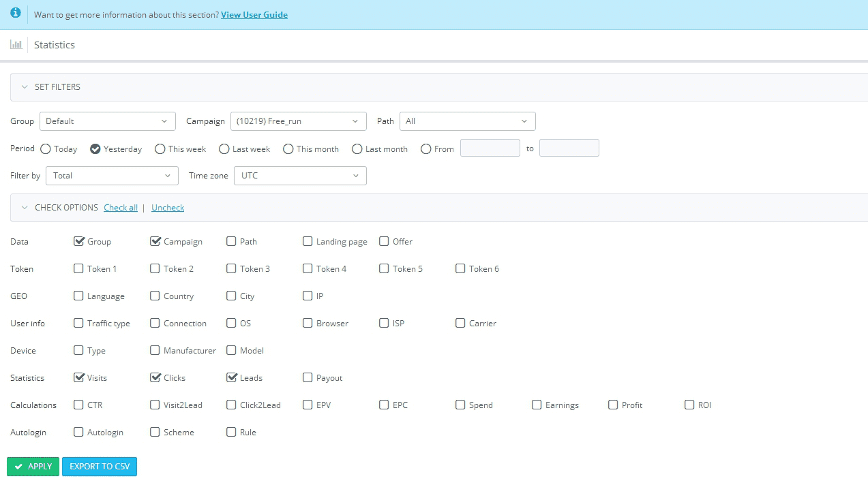
Task: Uncheck the Clicks statistics checkbox
Action: (x=155, y=377)
